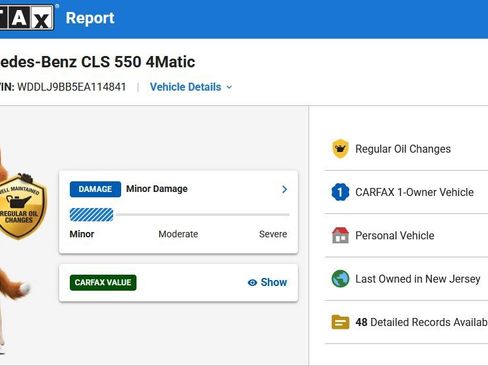Screen dimensions: 488x366
Task: Click the Mercedes-Benz CLS 550 4Matic heading
Action: 97,62
